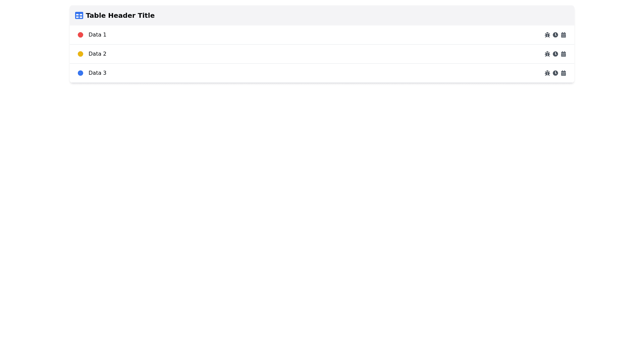Select the clock icon on Data 3 row
This screenshot has width=644, height=362.
pyautogui.click(x=555, y=73)
